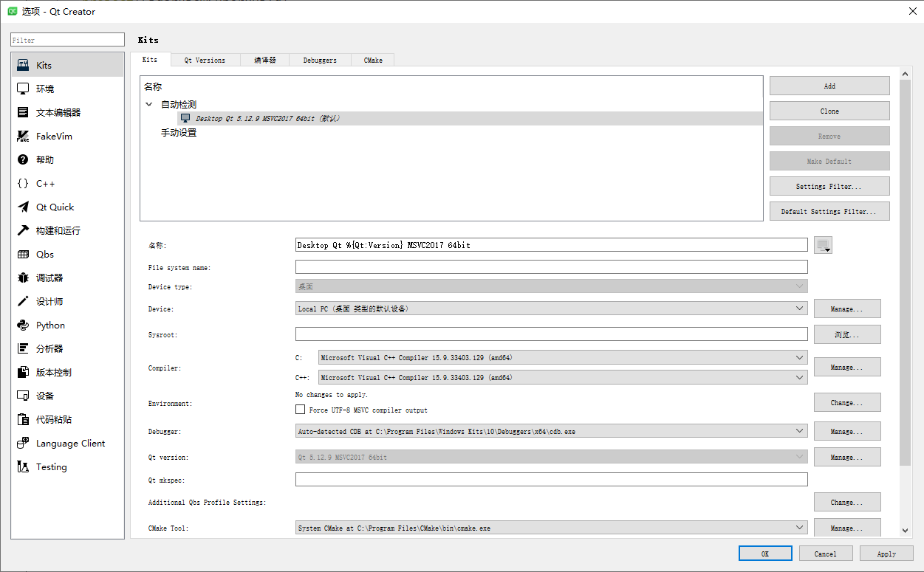Select the Qbs settings category

coord(67,254)
